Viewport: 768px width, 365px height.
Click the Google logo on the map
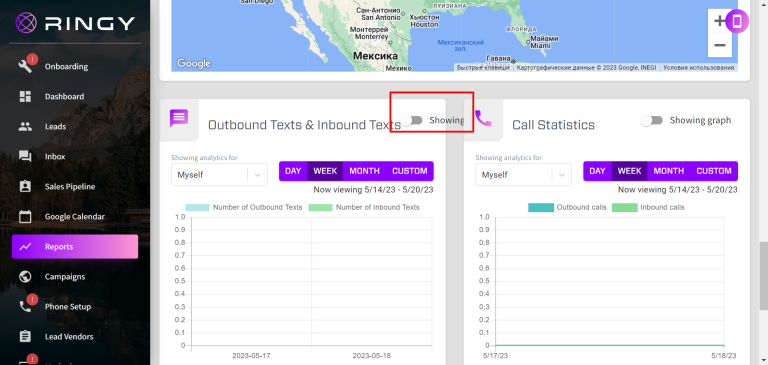(193, 63)
